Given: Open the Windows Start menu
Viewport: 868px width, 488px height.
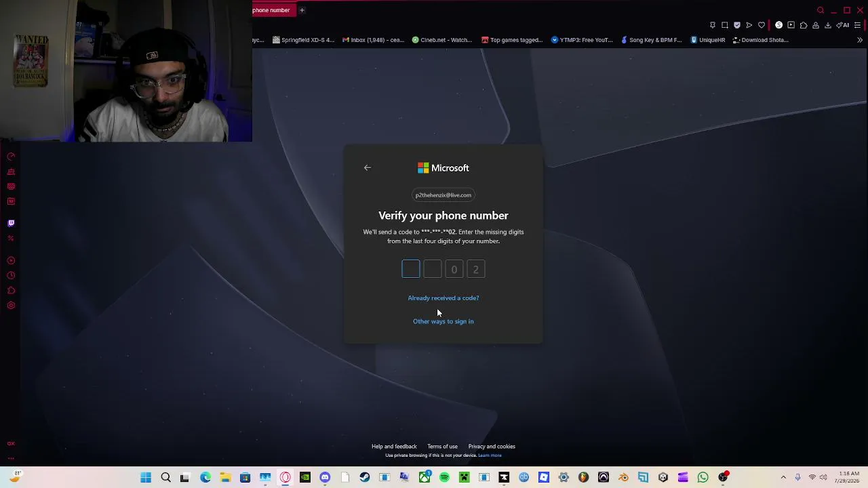Looking at the screenshot, I should click(146, 478).
